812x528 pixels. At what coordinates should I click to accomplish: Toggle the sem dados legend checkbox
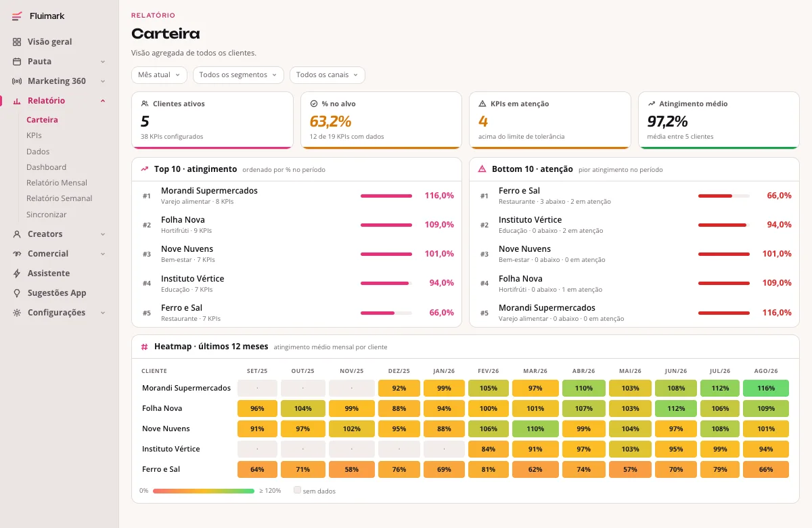pos(297,490)
